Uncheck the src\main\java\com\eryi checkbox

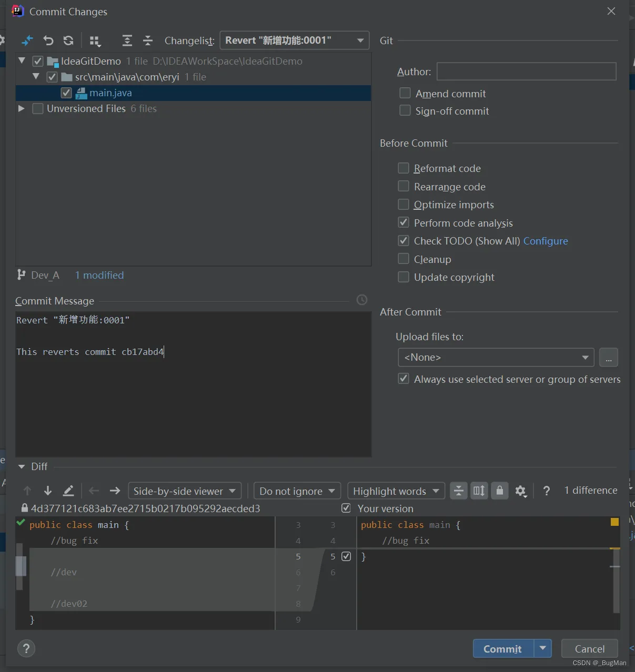(x=52, y=77)
